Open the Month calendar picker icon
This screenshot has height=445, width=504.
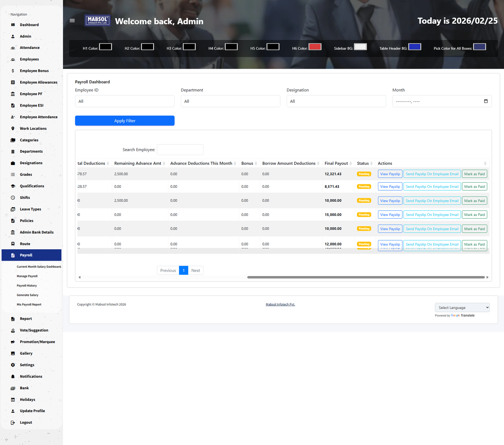485,101
